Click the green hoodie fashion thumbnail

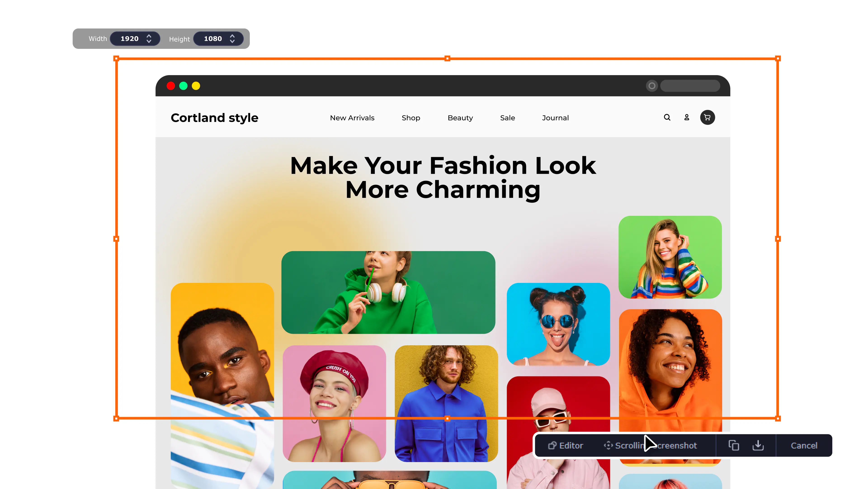(389, 293)
